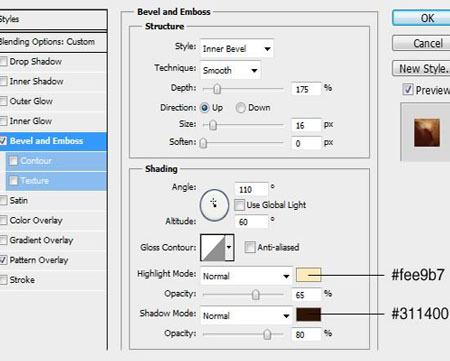The width and height of the screenshot is (450, 361).
Task: Click the Depth value field showing 175
Action: click(x=306, y=89)
